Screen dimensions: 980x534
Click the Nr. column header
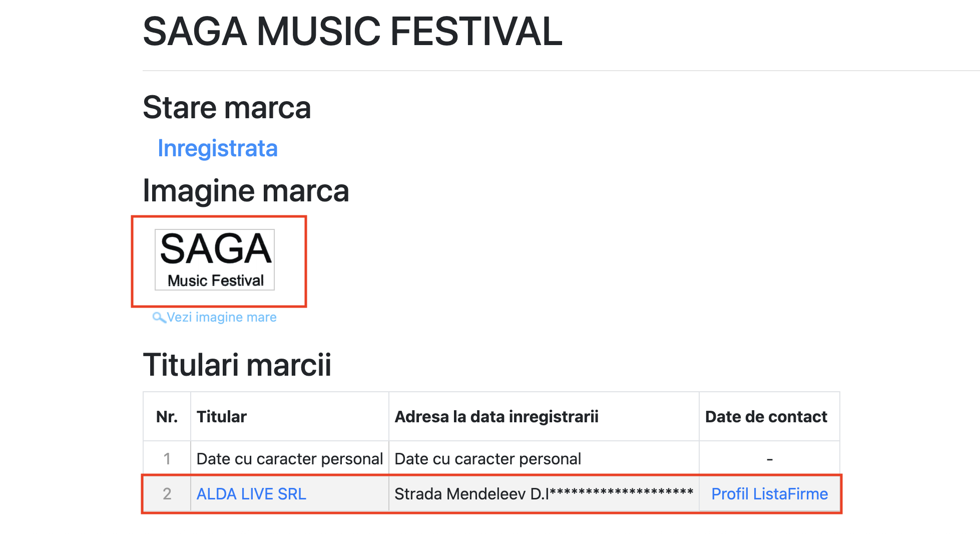tap(167, 417)
